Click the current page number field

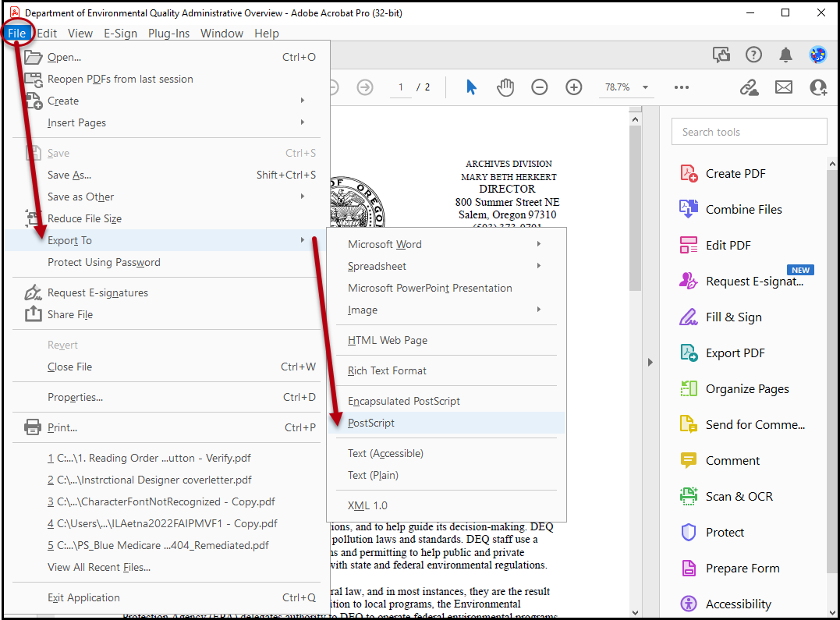pos(400,87)
